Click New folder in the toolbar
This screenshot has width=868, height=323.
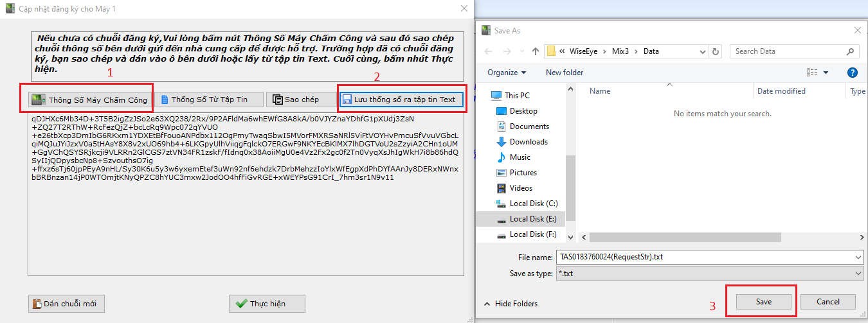(564, 73)
